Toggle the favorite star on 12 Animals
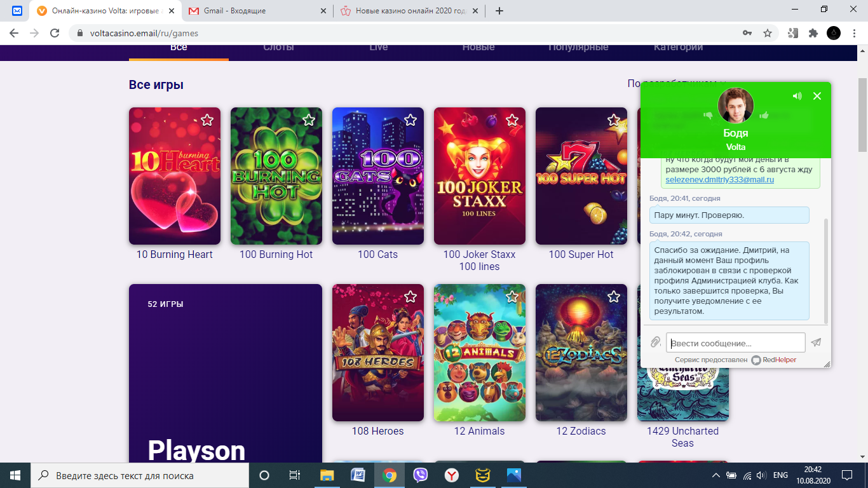The width and height of the screenshot is (868, 488). pyautogui.click(x=512, y=297)
